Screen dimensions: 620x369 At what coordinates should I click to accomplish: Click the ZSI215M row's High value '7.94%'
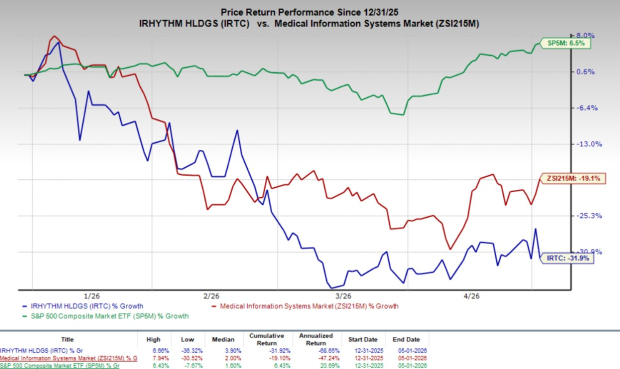[x=161, y=358]
